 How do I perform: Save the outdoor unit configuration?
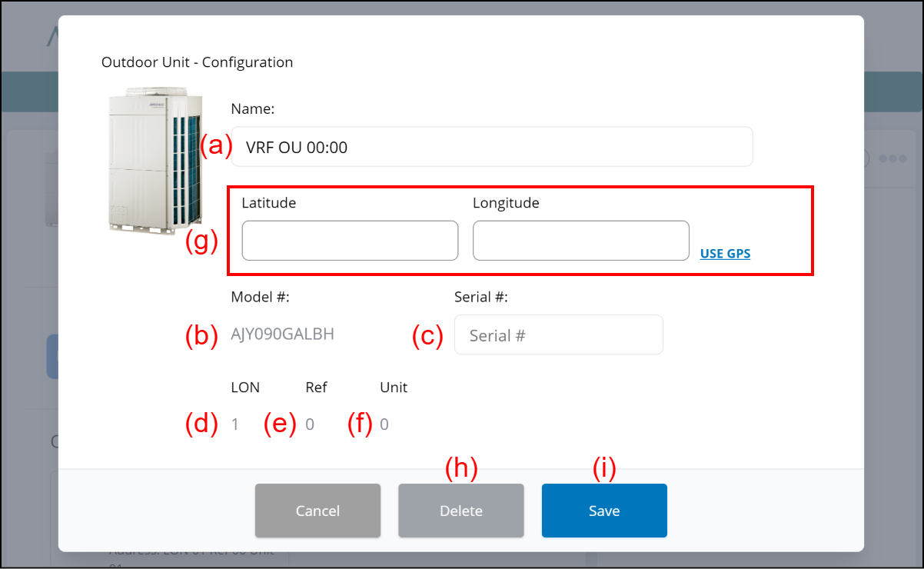pos(604,511)
